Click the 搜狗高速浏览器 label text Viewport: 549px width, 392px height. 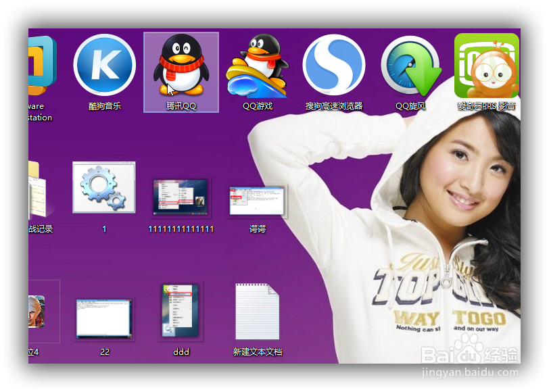pos(334,106)
